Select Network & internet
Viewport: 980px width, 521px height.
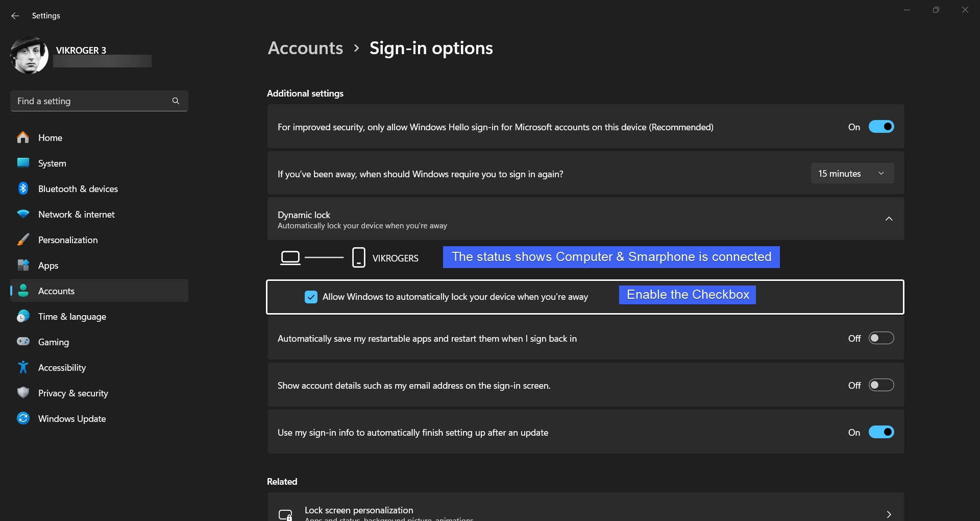[x=99, y=214]
